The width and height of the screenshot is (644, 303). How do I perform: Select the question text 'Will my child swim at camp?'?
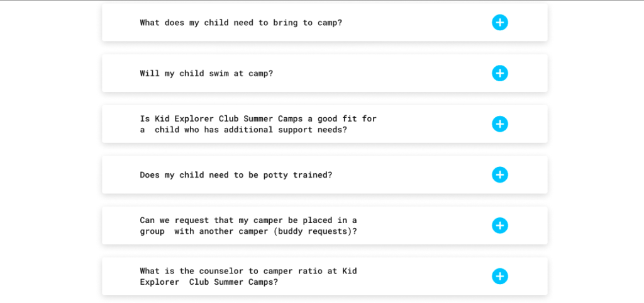click(x=206, y=73)
